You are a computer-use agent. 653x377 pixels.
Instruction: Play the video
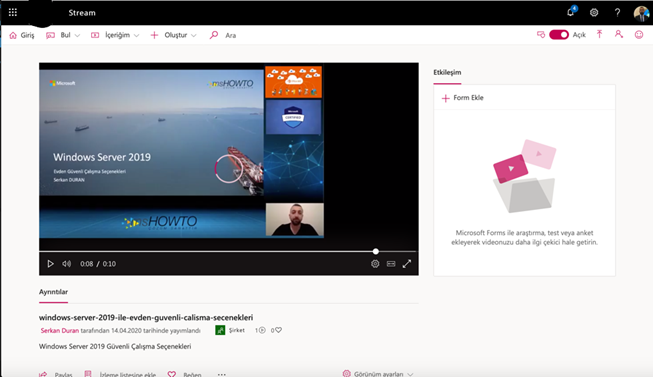coord(50,264)
